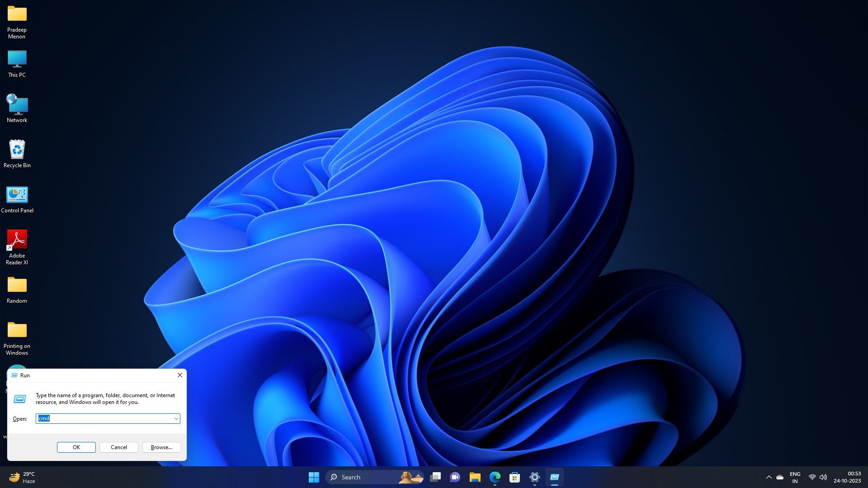Screen dimensions: 868x488
Task: Launch Microsoft Edge from the taskbar
Action: pyautogui.click(x=495, y=477)
